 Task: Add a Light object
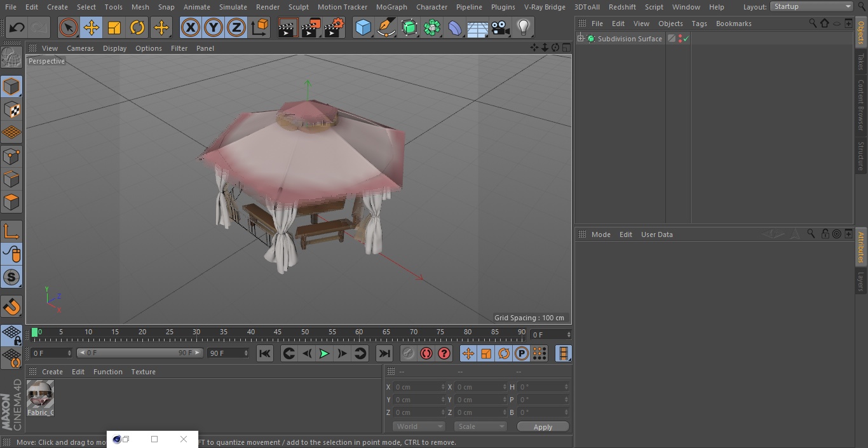pyautogui.click(x=523, y=27)
